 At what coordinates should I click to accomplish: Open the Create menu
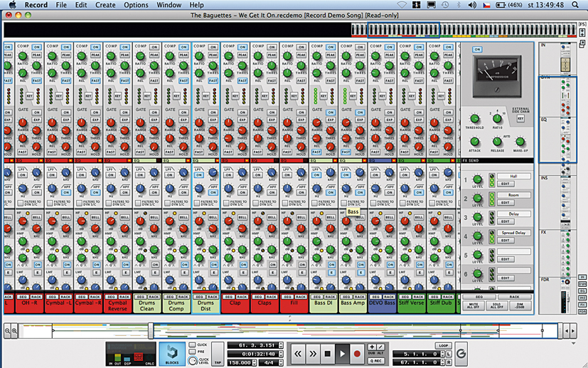click(x=105, y=5)
